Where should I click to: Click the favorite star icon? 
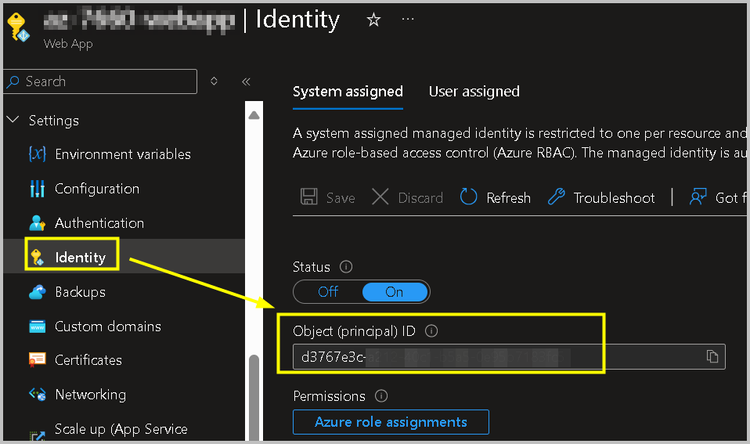(374, 20)
